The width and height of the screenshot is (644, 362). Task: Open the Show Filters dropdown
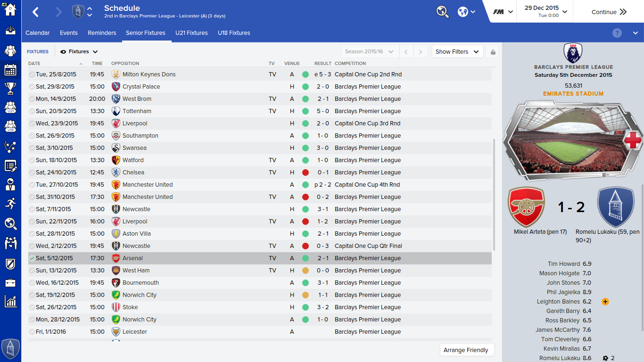(457, 52)
